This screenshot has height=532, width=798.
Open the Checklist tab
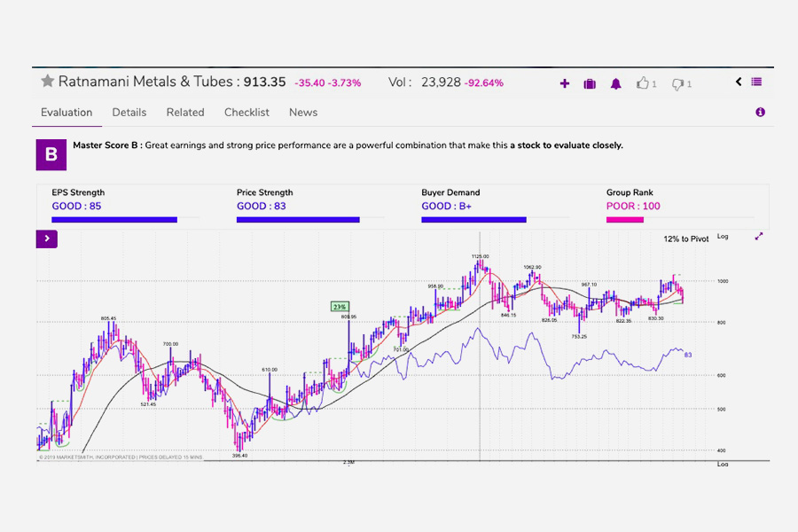246,113
